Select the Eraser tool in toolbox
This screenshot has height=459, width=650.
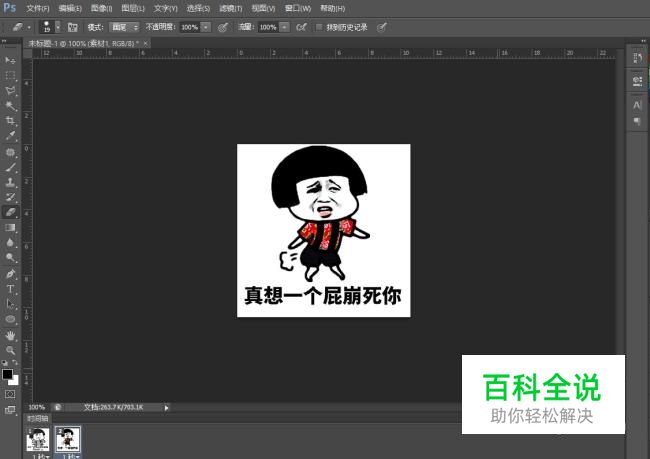coord(10,212)
